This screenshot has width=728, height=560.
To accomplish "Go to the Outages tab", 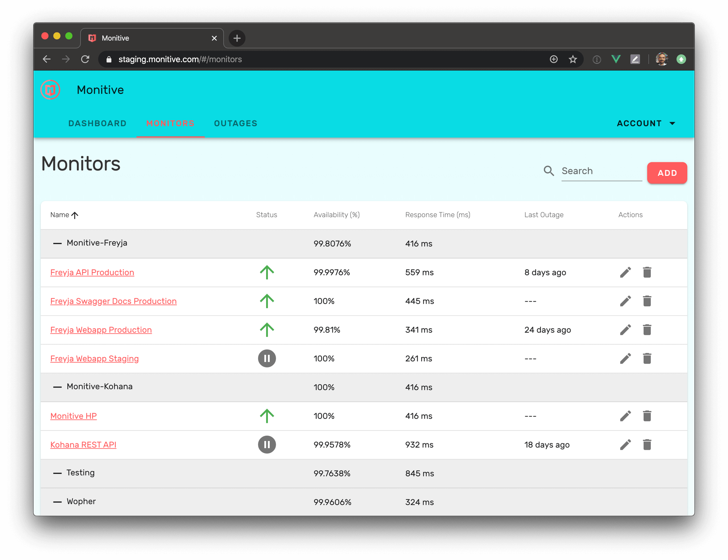I will tap(236, 123).
